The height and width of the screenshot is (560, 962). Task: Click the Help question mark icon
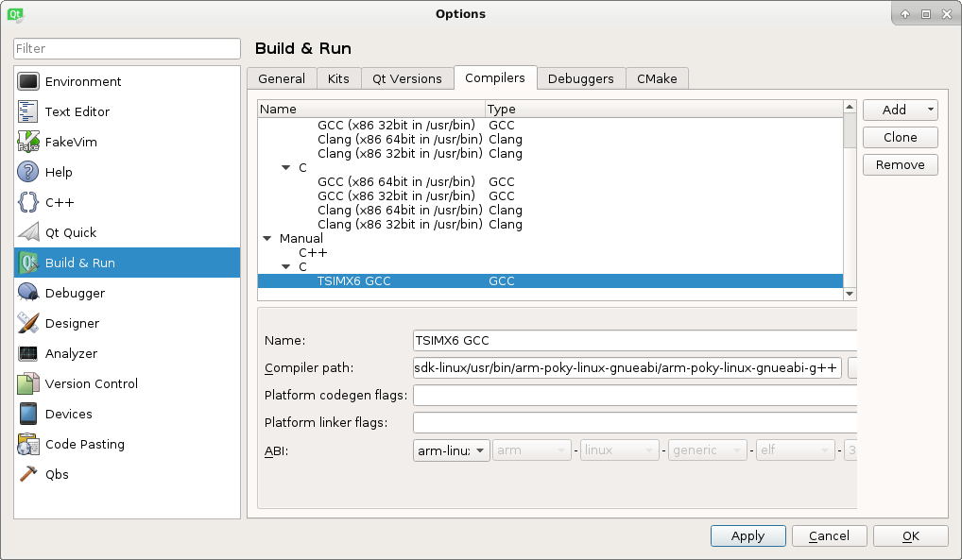click(28, 172)
